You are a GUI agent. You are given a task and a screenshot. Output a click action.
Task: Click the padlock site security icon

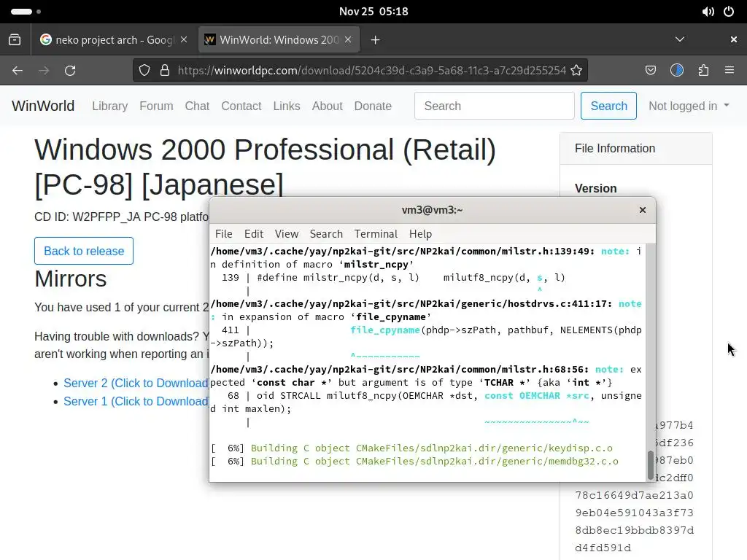point(165,71)
